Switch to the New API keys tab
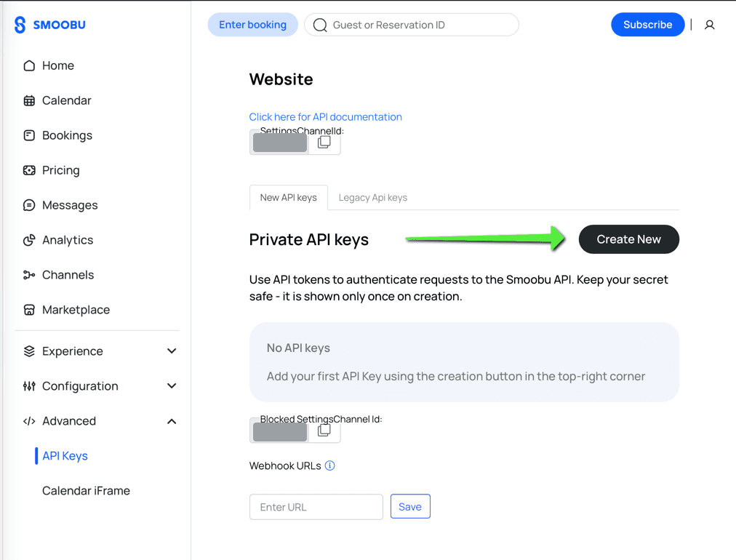The image size is (736, 560). click(289, 198)
